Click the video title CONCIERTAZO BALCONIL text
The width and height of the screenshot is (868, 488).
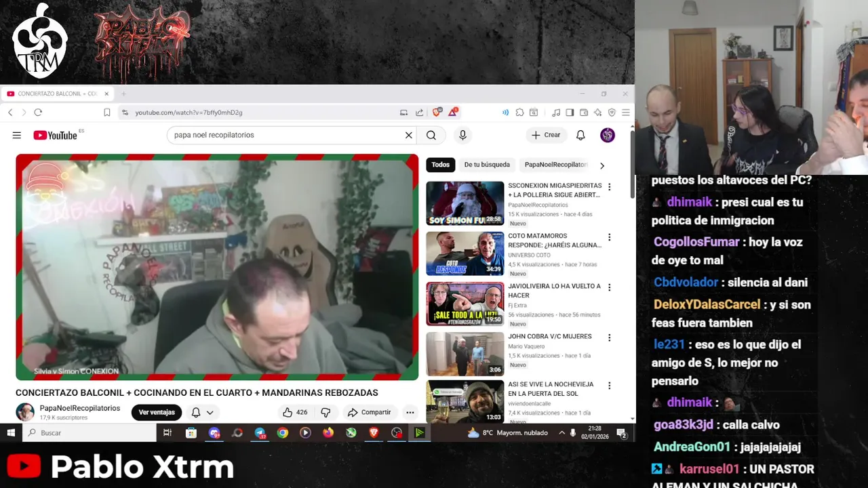point(197,393)
